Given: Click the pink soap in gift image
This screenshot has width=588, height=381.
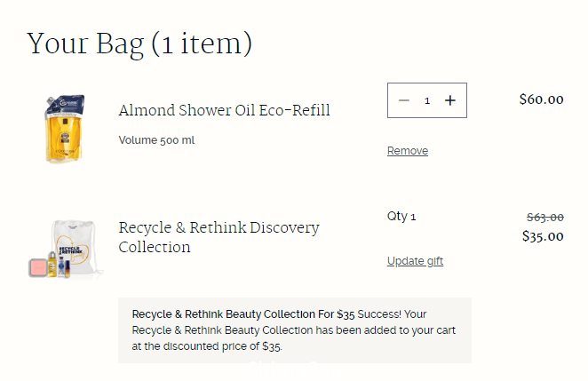Looking at the screenshot, I should [38, 267].
